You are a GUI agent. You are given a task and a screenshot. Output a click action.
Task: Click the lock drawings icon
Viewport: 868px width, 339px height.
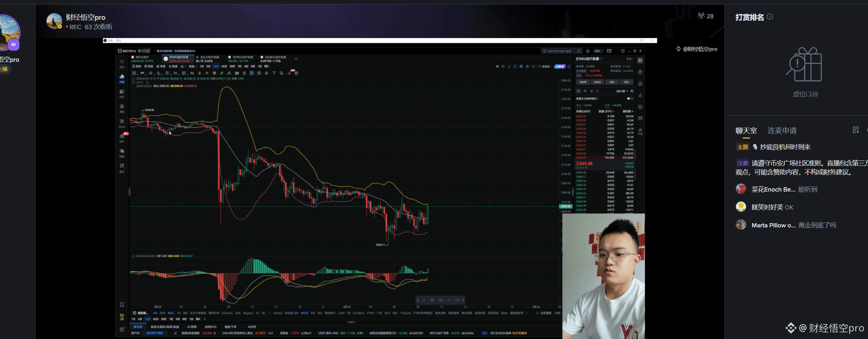[244, 73]
